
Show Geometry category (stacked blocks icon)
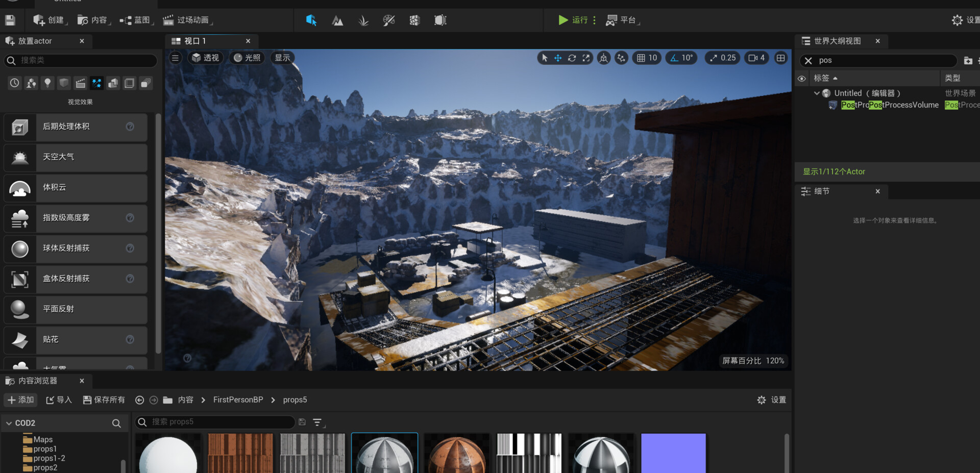[113, 83]
